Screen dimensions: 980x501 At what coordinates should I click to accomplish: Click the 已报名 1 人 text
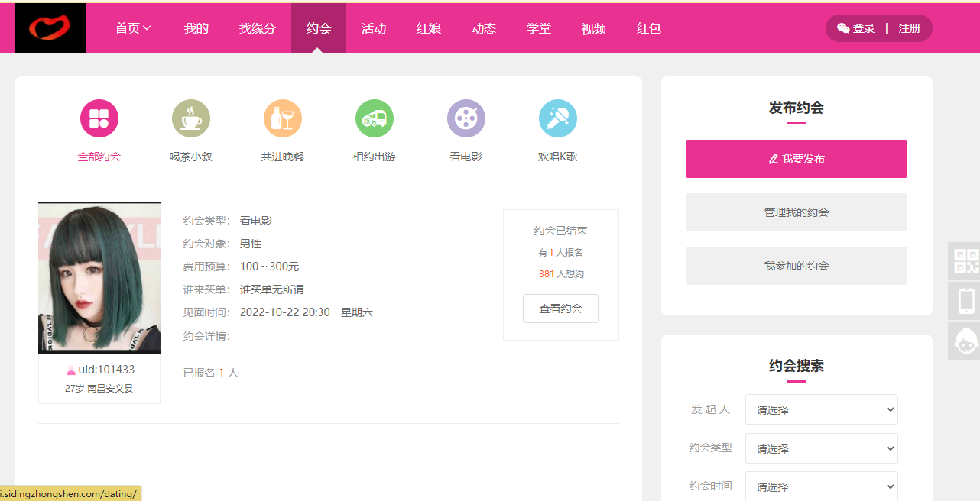tap(211, 373)
